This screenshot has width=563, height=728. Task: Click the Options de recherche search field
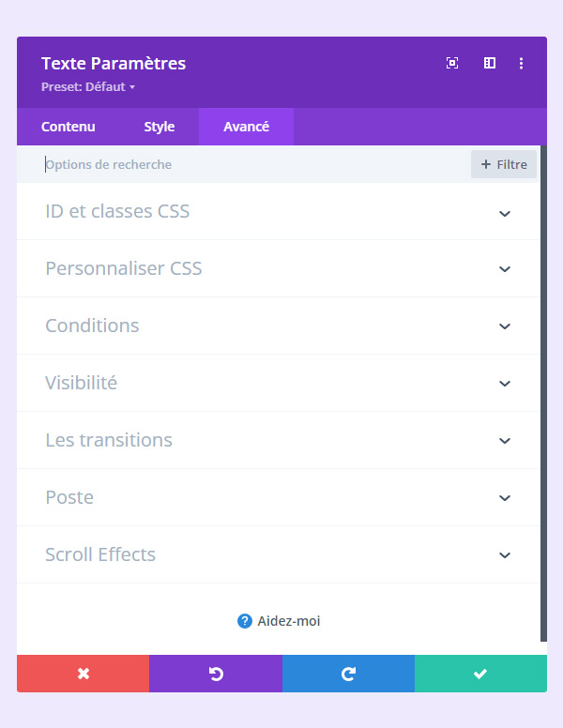[x=253, y=164]
